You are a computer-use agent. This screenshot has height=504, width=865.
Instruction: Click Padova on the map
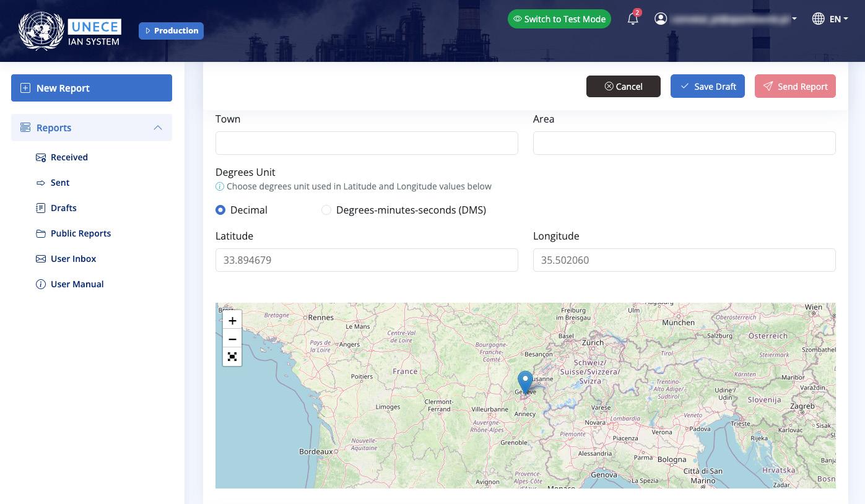click(x=700, y=429)
